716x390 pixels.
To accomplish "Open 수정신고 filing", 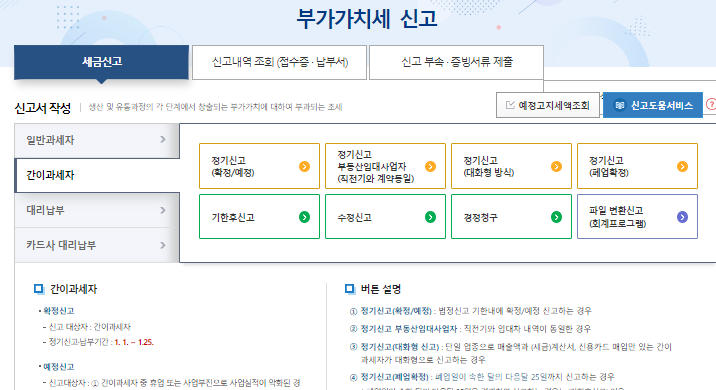I will click(x=385, y=216).
